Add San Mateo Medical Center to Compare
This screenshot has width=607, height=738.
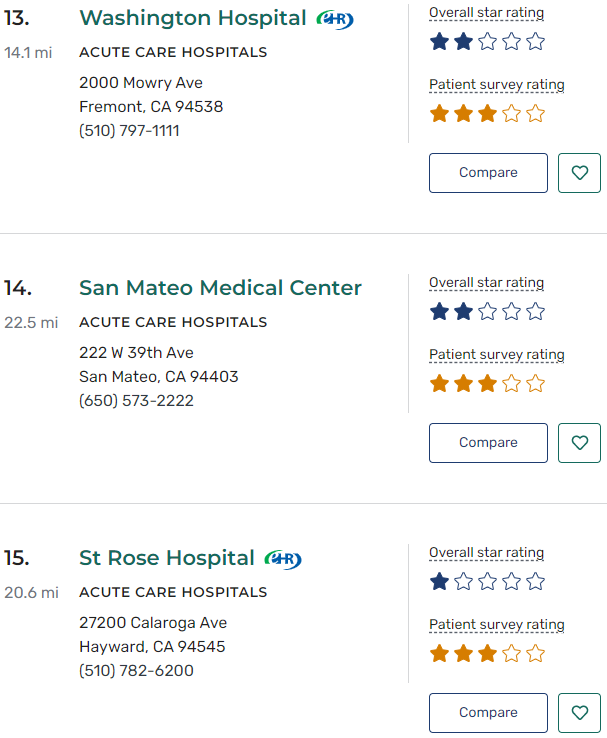[x=488, y=443]
